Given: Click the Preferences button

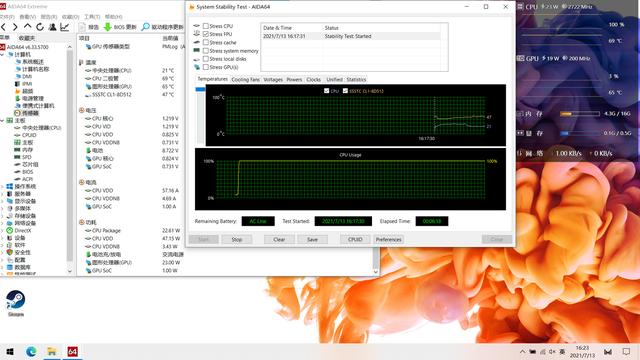Looking at the screenshot, I should point(389,240).
